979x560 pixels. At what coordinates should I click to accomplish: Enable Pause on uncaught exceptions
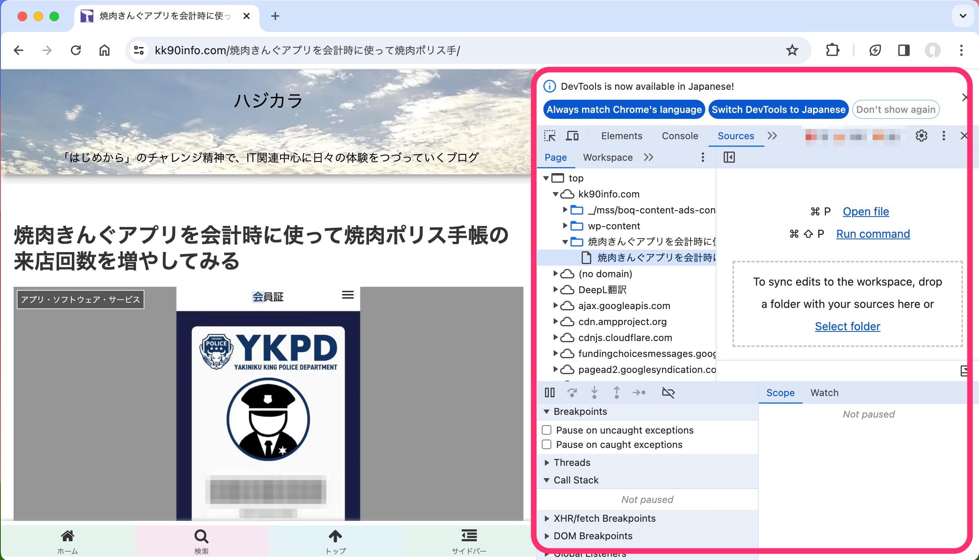tap(547, 430)
